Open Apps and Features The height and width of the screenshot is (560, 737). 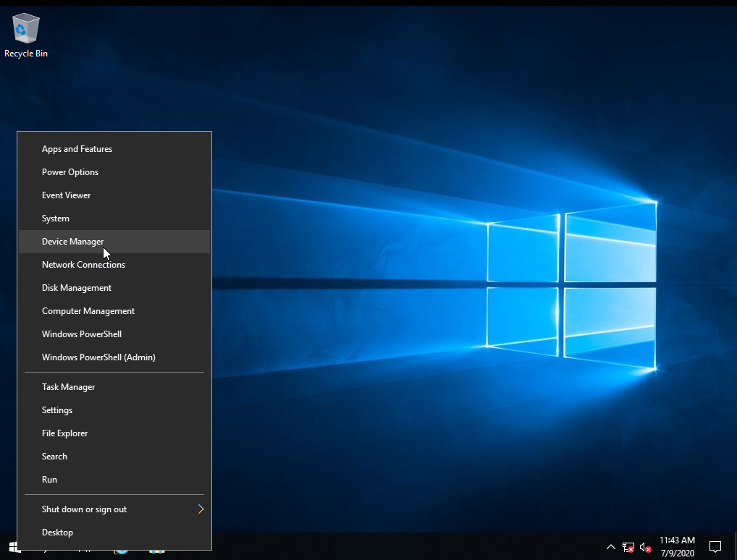point(114,149)
